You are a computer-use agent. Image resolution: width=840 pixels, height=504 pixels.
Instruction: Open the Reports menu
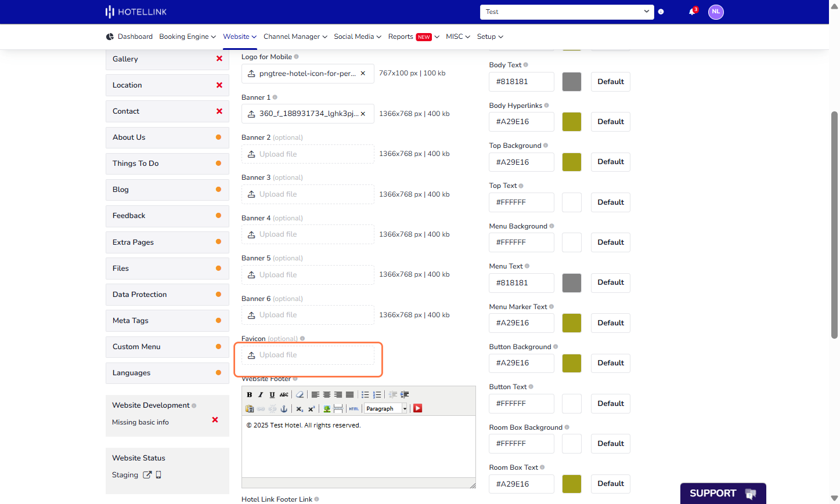[x=414, y=37]
